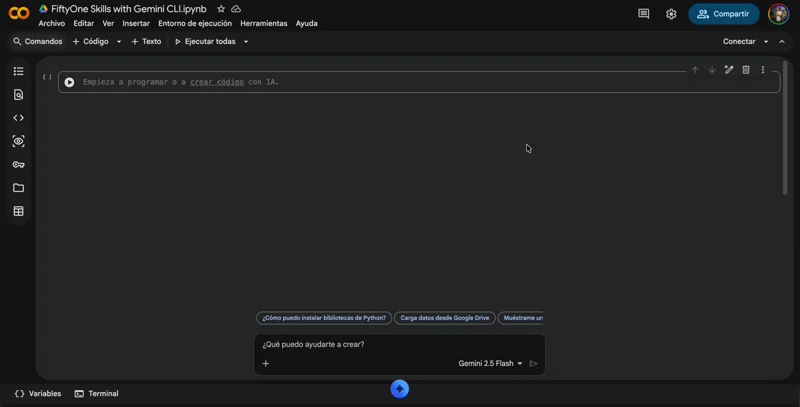This screenshot has height=407, width=800.
Task: Expand the Ejecutar todas dropdown arrow
Action: tap(246, 42)
